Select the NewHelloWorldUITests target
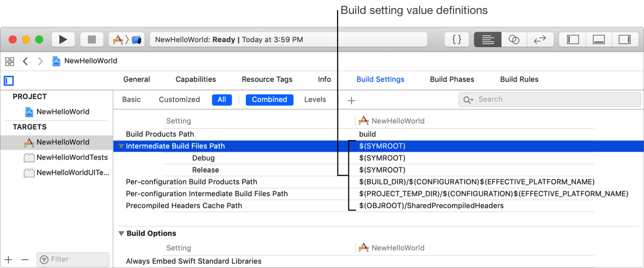 coord(66,173)
